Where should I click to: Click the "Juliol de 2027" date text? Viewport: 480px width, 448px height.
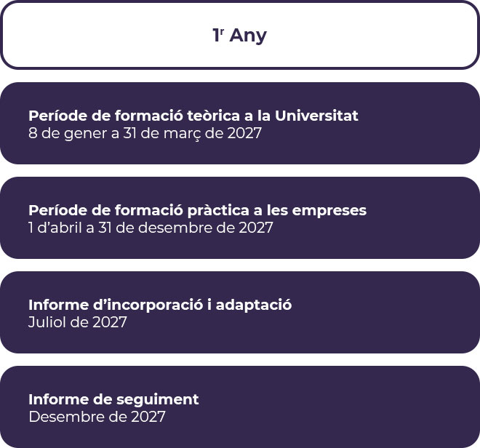point(78,322)
